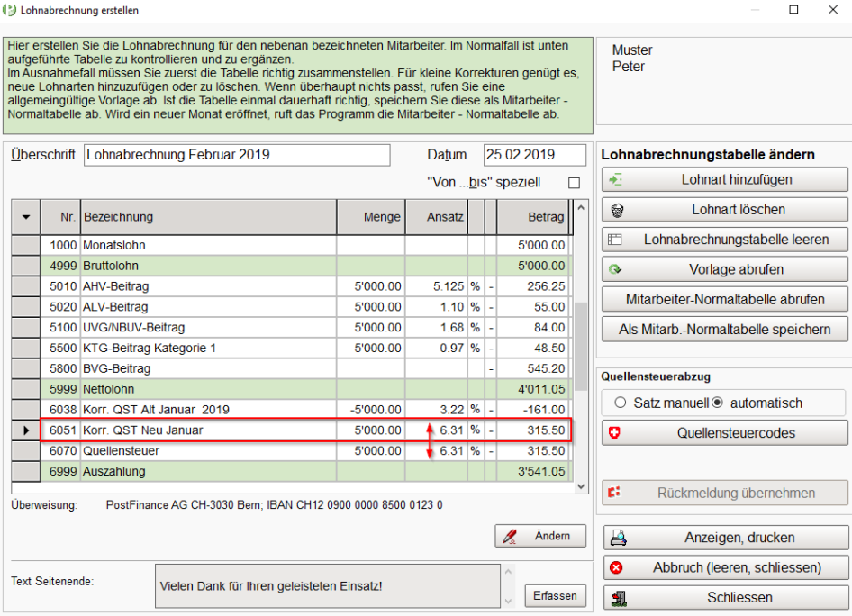Click the Nettolohn amount 4'011.05

pyautogui.click(x=541, y=389)
